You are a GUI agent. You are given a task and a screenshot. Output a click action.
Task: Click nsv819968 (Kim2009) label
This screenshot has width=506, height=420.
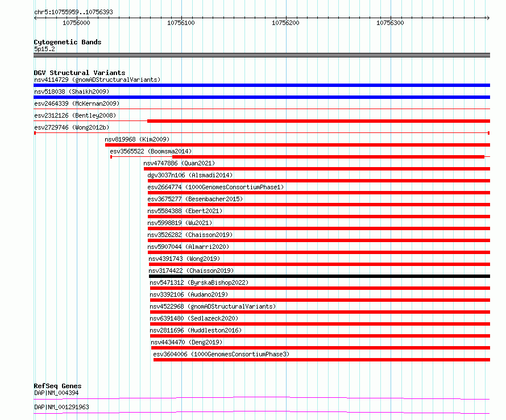(x=137, y=139)
